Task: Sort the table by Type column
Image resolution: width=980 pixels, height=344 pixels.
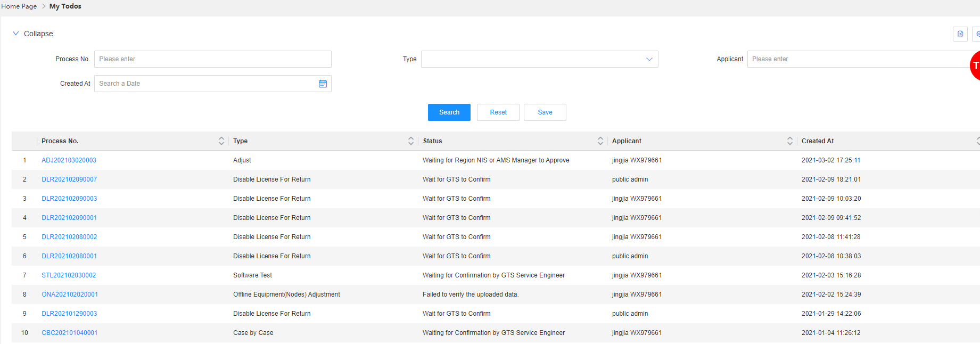Action: point(411,141)
